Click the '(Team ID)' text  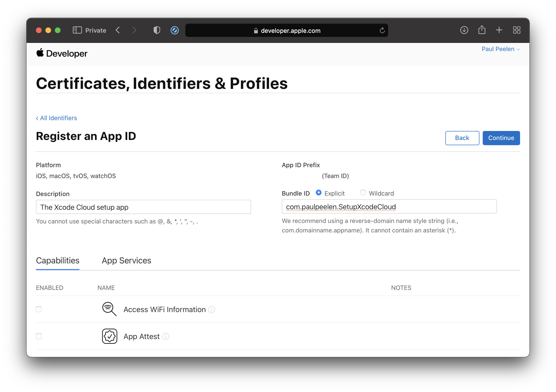[x=335, y=176]
